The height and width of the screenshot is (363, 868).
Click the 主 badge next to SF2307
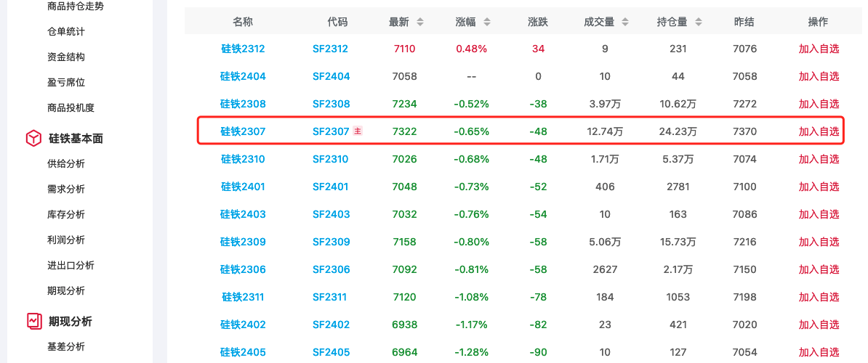click(x=358, y=131)
